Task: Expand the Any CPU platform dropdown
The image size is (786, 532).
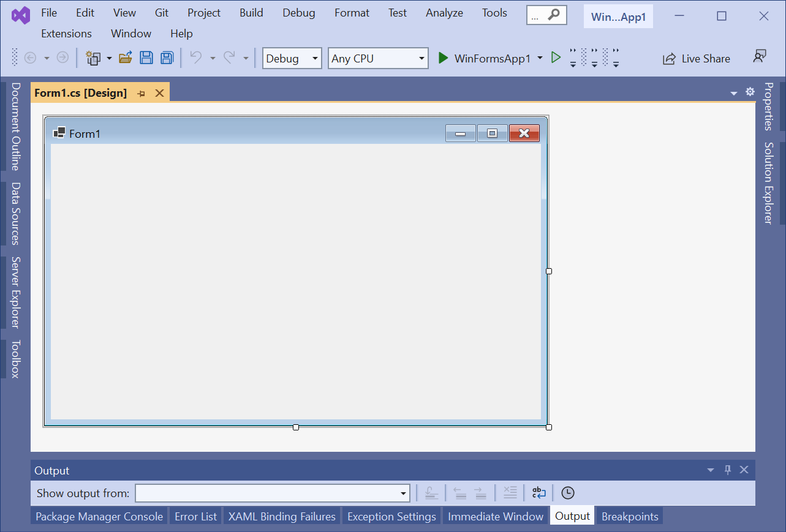Action: [x=378, y=59]
